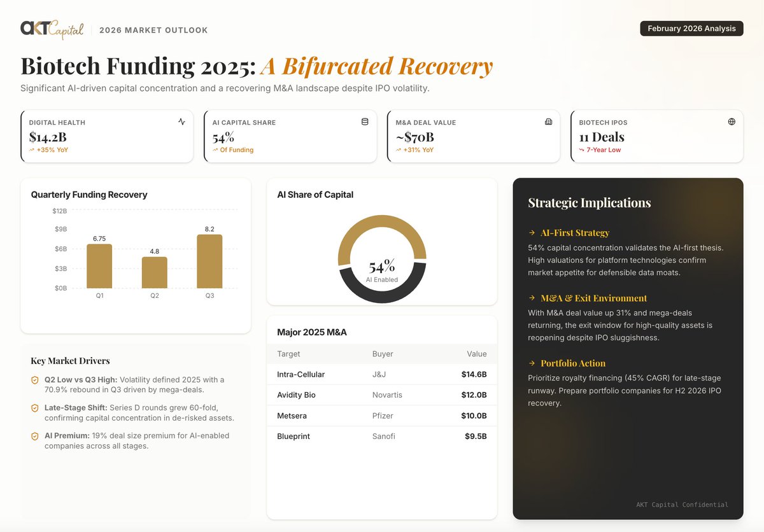Click the $9.5B value cell

point(476,437)
